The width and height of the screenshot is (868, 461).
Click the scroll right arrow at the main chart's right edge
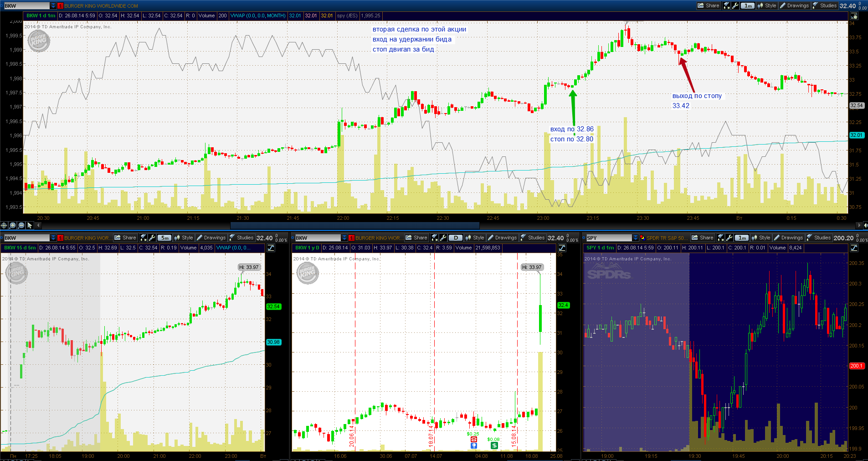(x=860, y=225)
